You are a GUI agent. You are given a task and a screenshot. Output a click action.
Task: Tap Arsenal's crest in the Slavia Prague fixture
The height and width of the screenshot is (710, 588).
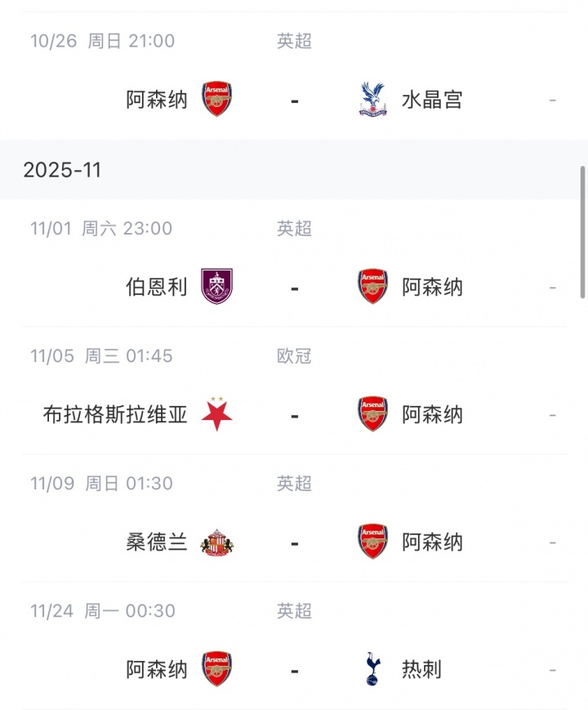tap(373, 414)
